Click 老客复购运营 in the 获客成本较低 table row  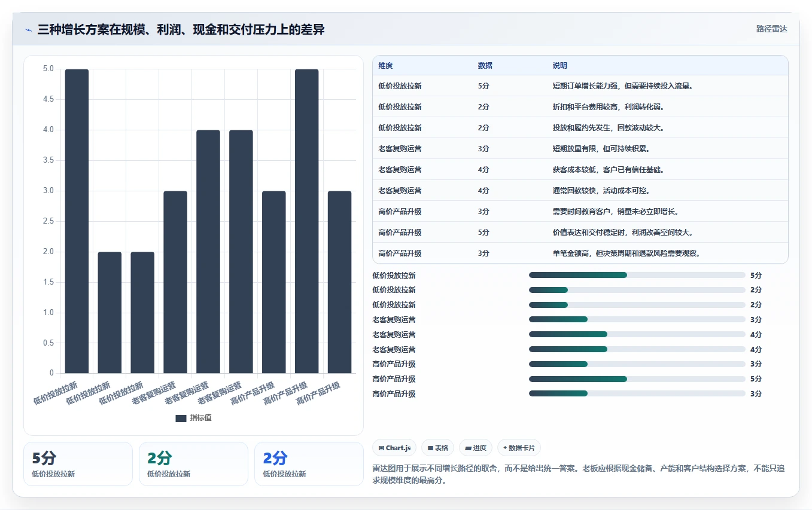point(400,170)
